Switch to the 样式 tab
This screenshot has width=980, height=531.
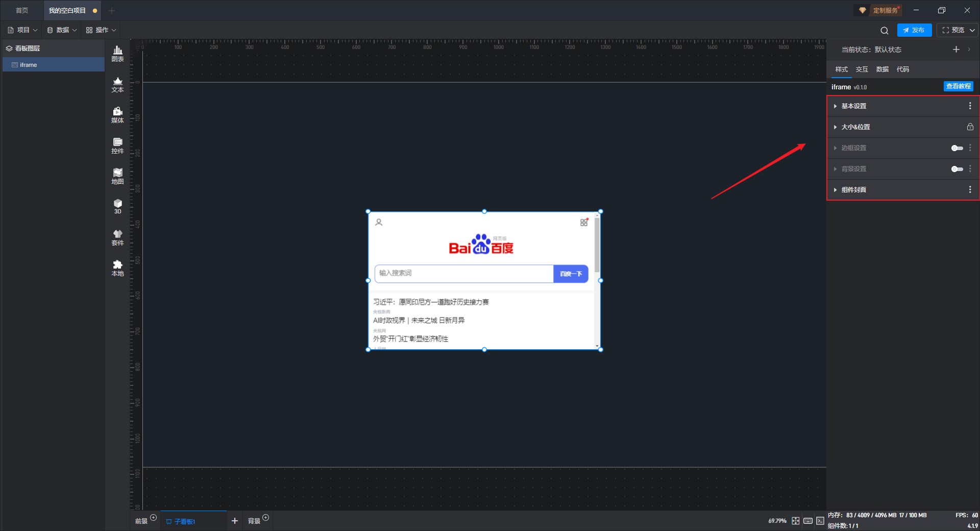pyautogui.click(x=842, y=69)
